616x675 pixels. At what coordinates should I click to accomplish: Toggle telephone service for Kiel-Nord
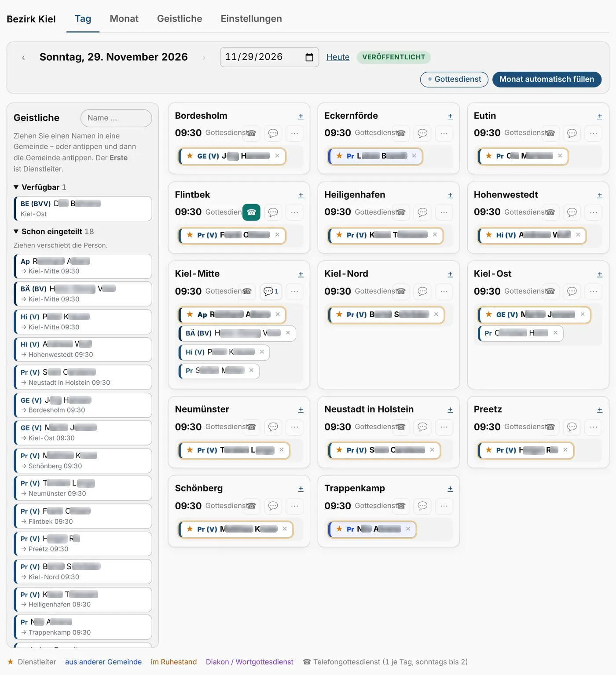[401, 291]
